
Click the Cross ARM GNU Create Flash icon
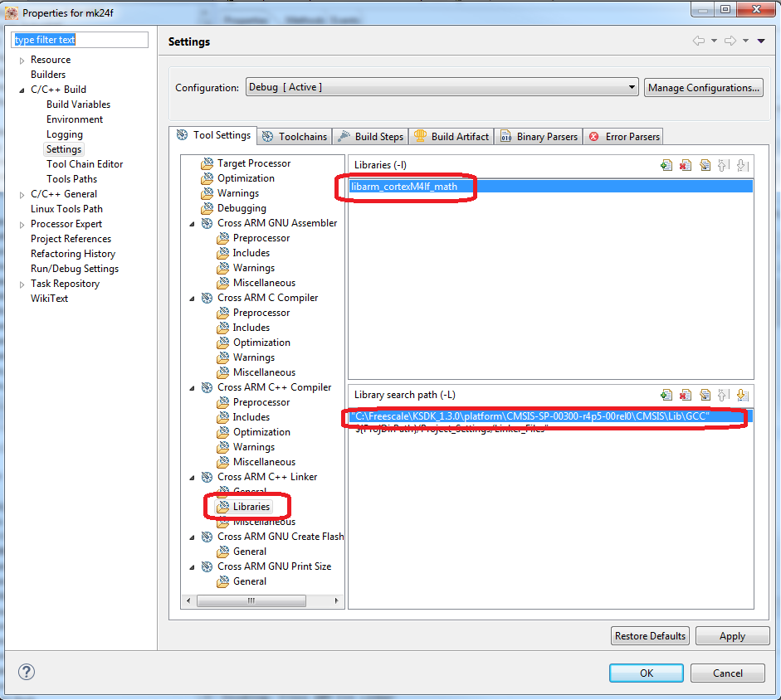click(207, 537)
